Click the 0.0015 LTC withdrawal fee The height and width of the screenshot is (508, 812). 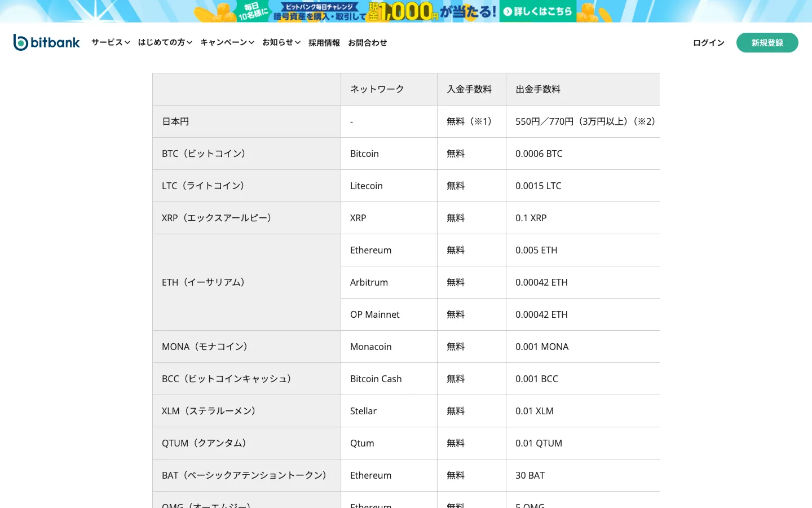tap(583, 186)
